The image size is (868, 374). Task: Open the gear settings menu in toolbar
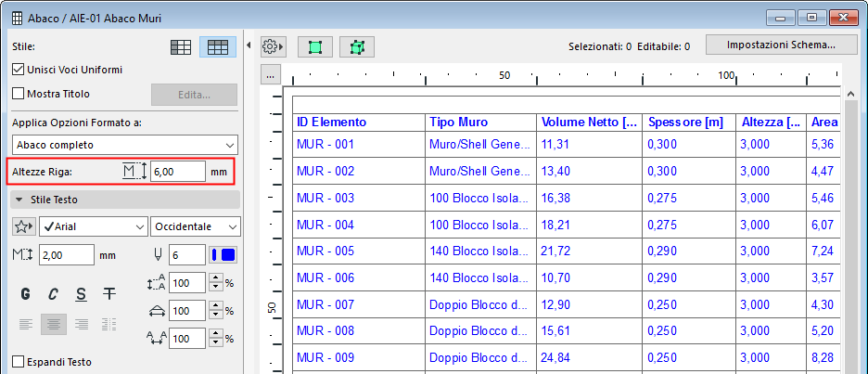[273, 47]
